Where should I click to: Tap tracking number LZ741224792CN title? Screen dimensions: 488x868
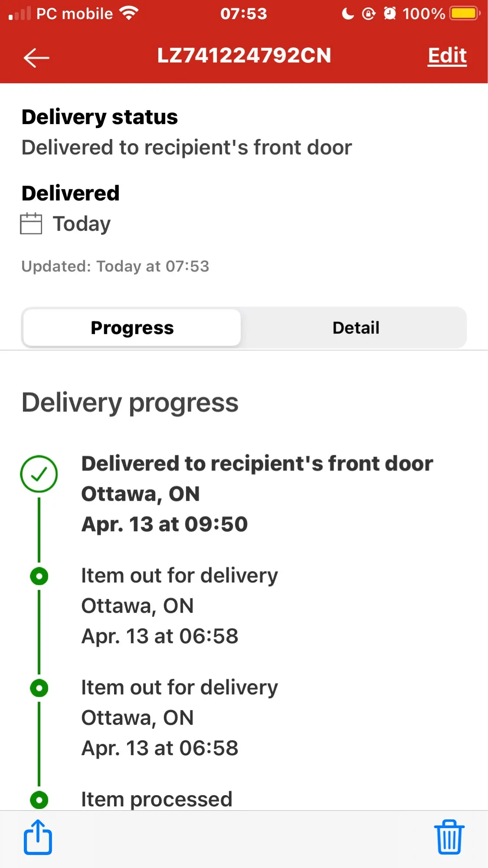[x=244, y=56]
